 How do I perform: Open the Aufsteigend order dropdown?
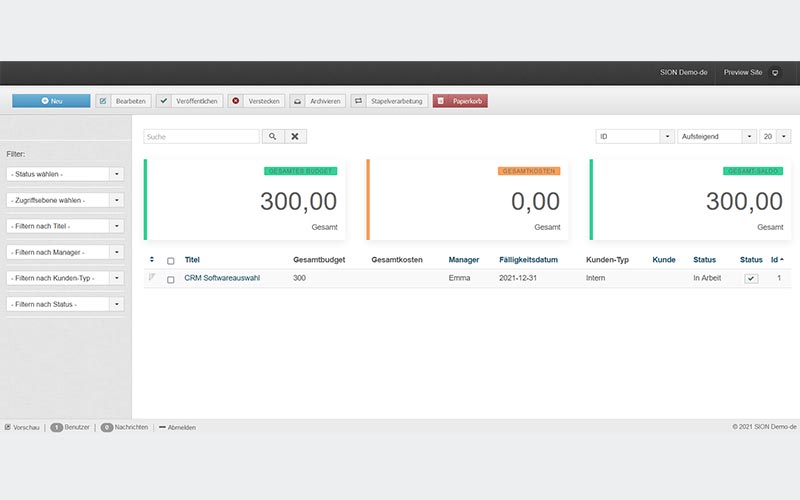(x=716, y=137)
